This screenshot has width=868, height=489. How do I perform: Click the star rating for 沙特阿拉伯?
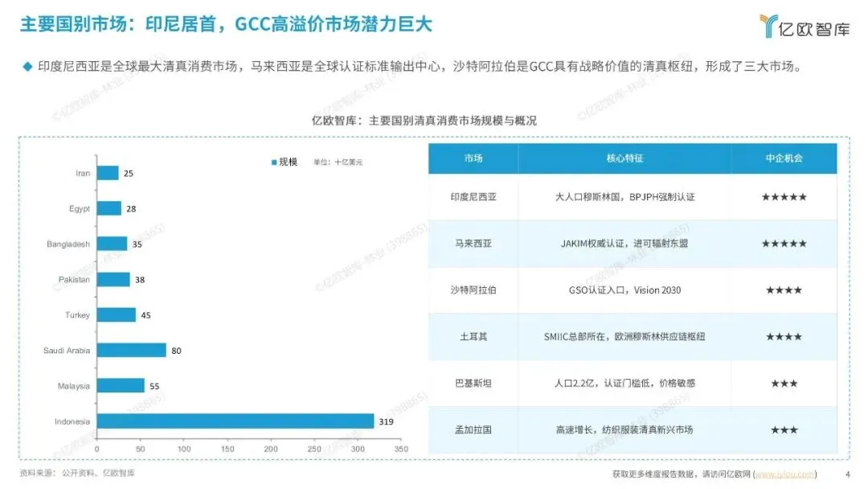[x=784, y=290]
